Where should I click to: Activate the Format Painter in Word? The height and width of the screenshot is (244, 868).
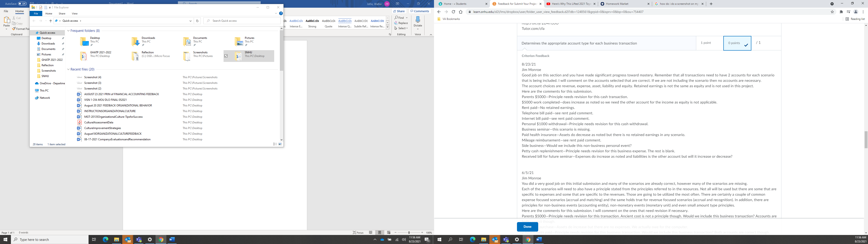[21, 29]
